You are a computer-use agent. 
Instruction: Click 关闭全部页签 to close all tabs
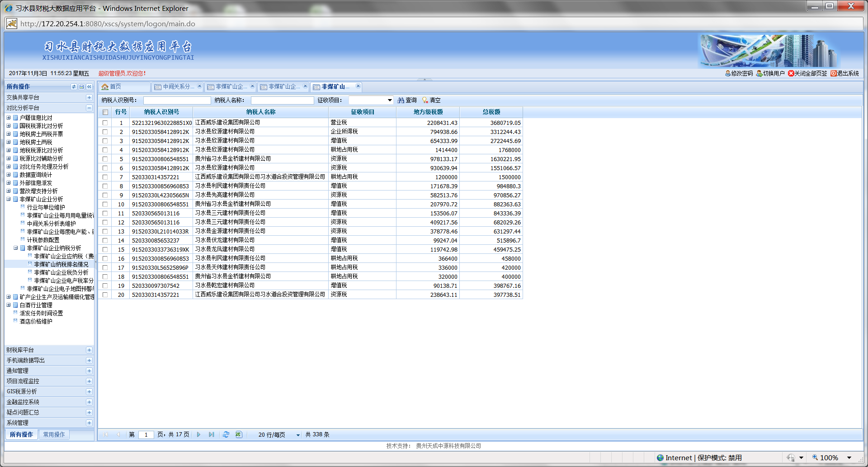pos(807,73)
